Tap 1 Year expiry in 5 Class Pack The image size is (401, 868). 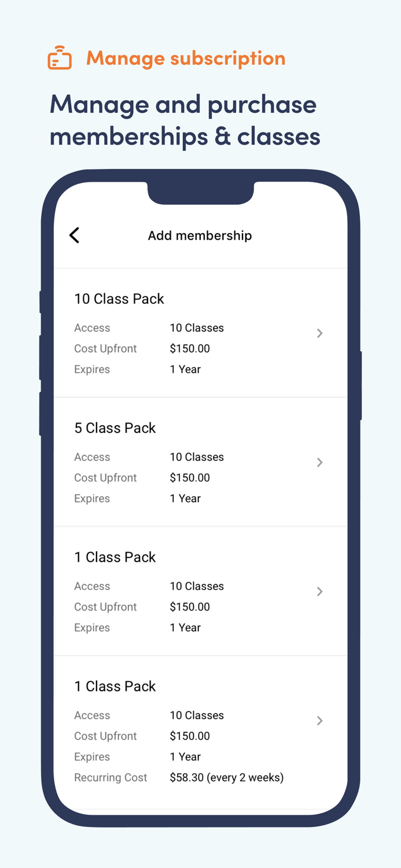185,498
